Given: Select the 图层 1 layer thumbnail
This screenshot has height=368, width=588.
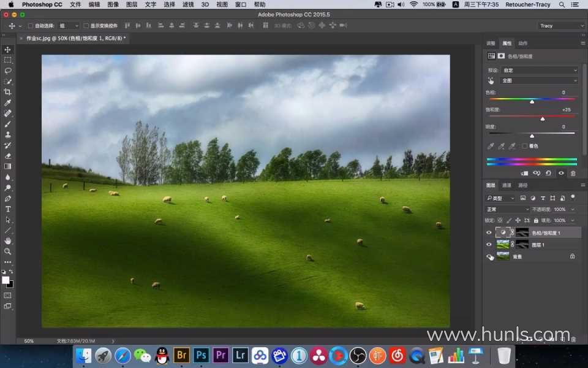Looking at the screenshot, I should click(502, 245).
